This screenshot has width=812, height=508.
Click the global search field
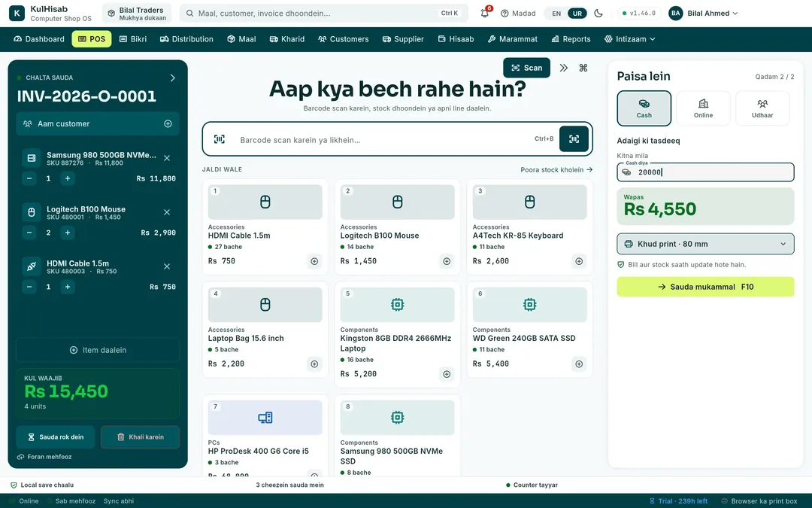click(x=323, y=14)
